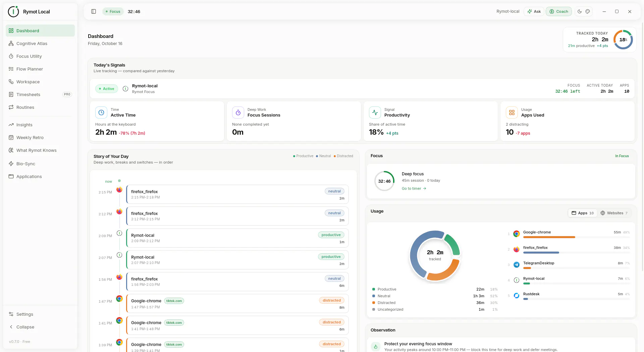Switch to the Websites tab in Usage
The height and width of the screenshot is (352, 644).
tap(614, 213)
